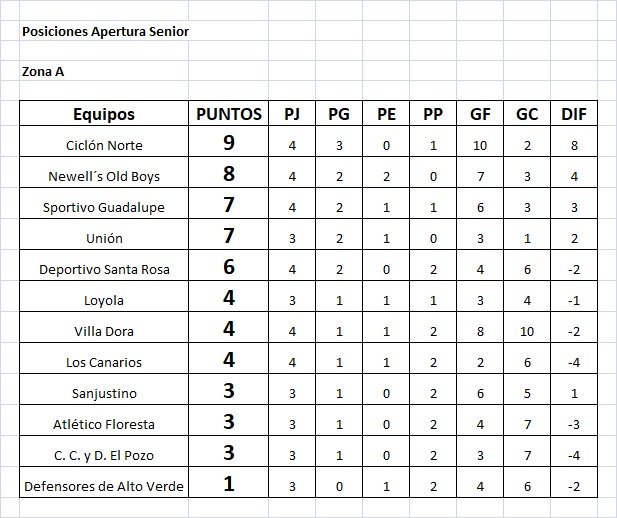Click the Equipos column header
617x518 pixels.
click(104, 114)
